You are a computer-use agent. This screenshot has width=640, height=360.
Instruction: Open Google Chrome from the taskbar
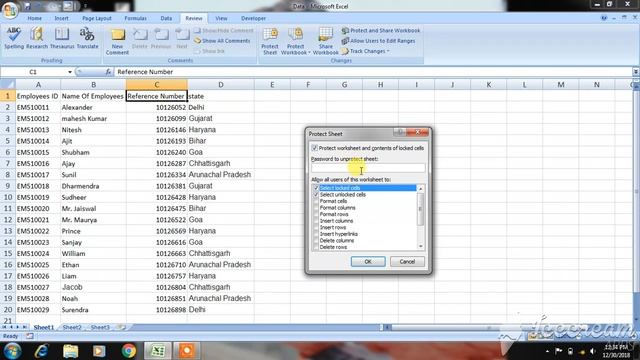pyautogui.click(x=129, y=351)
